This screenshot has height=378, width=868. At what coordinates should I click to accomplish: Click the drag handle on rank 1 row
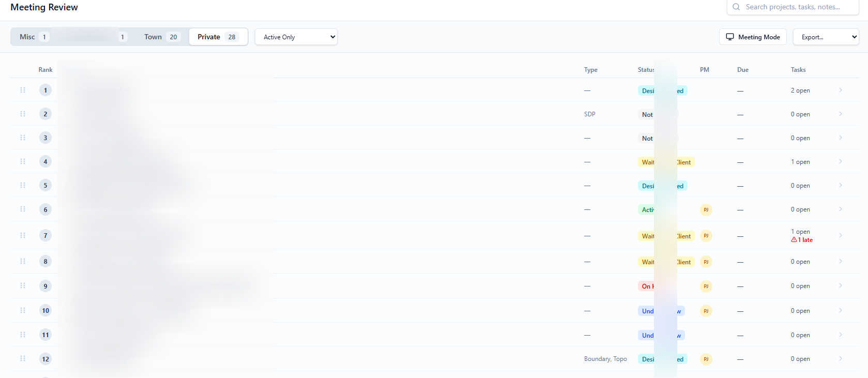tap(23, 89)
